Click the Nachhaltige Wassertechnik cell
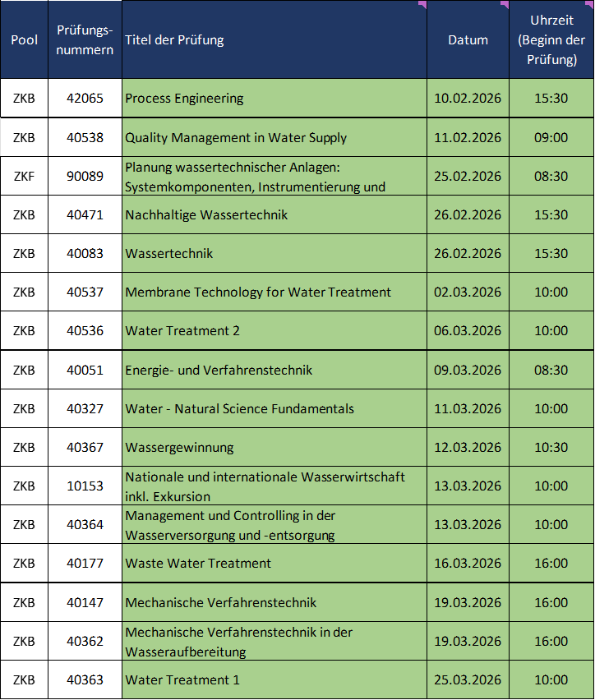 [x=206, y=214]
